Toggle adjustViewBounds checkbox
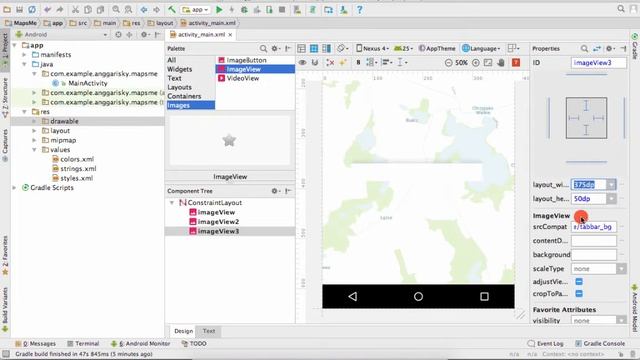640x360 pixels. pyautogui.click(x=579, y=282)
